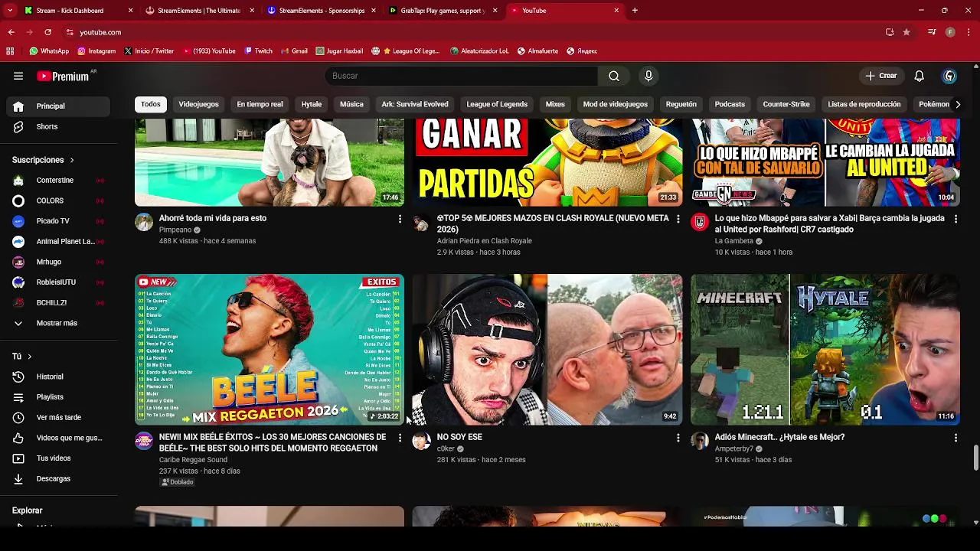This screenshot has width=980, height=551.
Task: Select the Reguetón filter chip
Action: [x=681, y=104]
